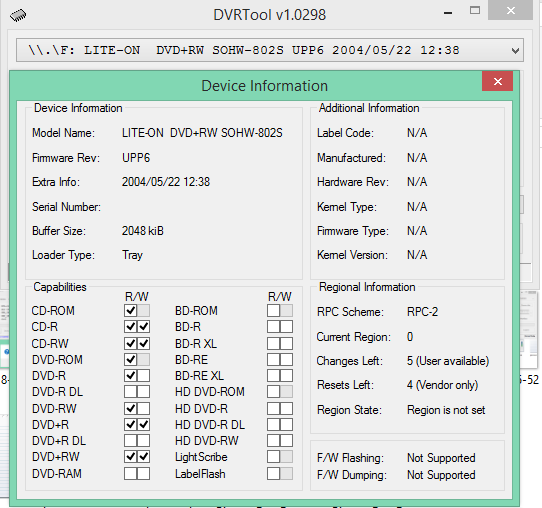Viewport: 542px width, 508px height.
Task: Toggle DVD-RW write checkbox
Action: (143, 408)
